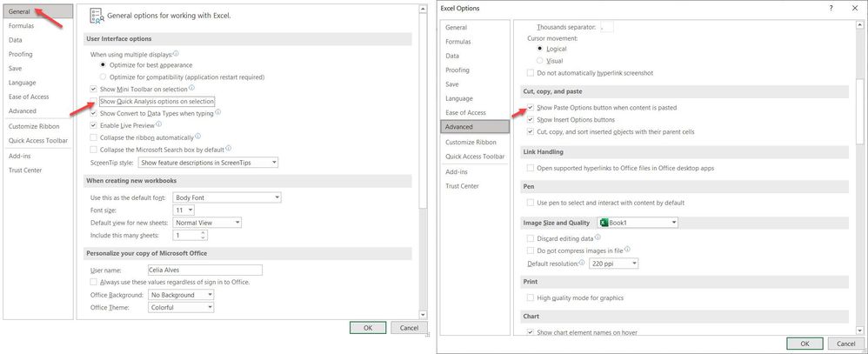Check Discard editing data

[531, 239]
